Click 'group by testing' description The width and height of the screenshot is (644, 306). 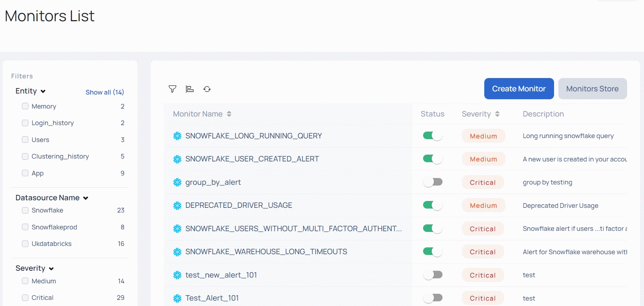[x=547, y=182]
